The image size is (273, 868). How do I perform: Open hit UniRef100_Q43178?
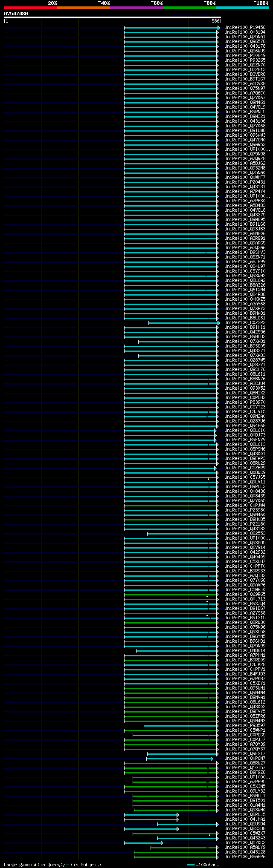245,46
